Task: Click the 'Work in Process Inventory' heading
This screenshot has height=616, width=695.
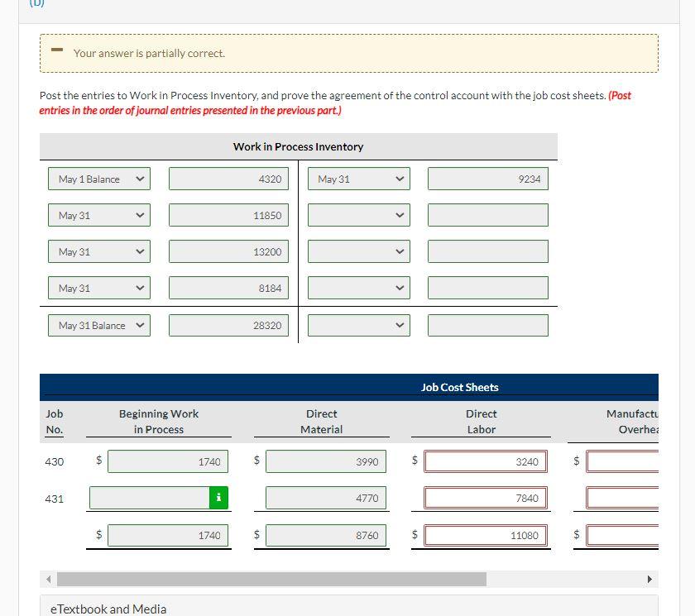Action: [299, 146]
